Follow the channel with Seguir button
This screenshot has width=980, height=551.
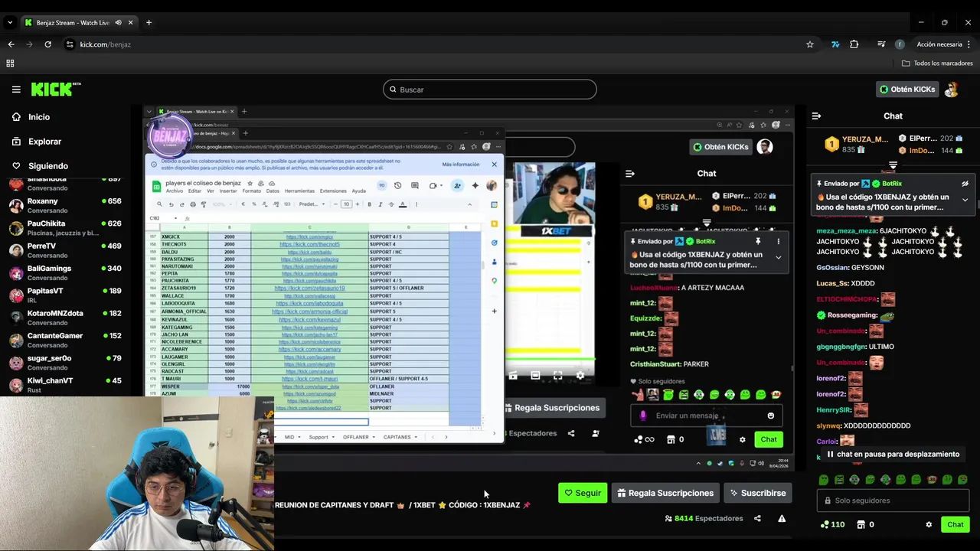click(582, 493)
